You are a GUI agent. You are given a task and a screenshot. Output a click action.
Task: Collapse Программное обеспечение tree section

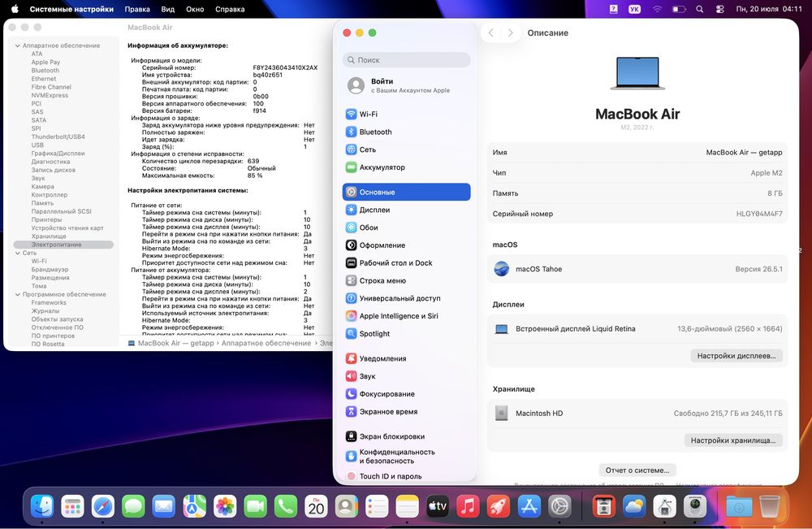18,294
